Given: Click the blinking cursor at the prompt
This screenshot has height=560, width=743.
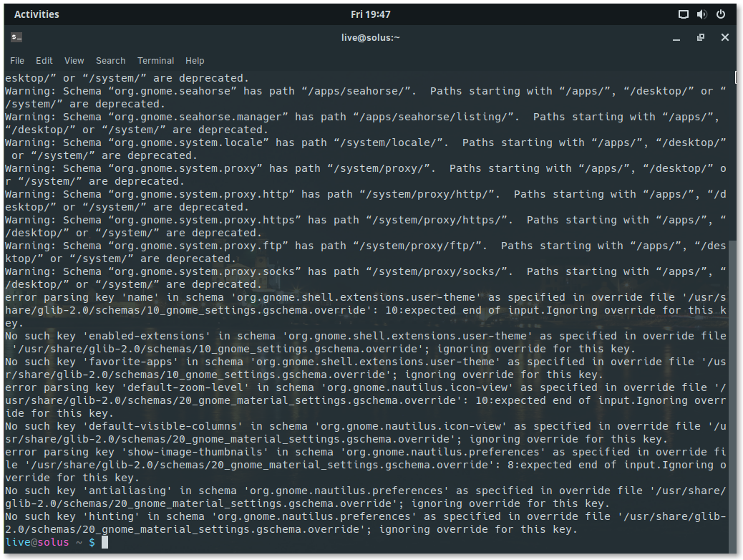Looking at the screenshot, I should 105,542.
